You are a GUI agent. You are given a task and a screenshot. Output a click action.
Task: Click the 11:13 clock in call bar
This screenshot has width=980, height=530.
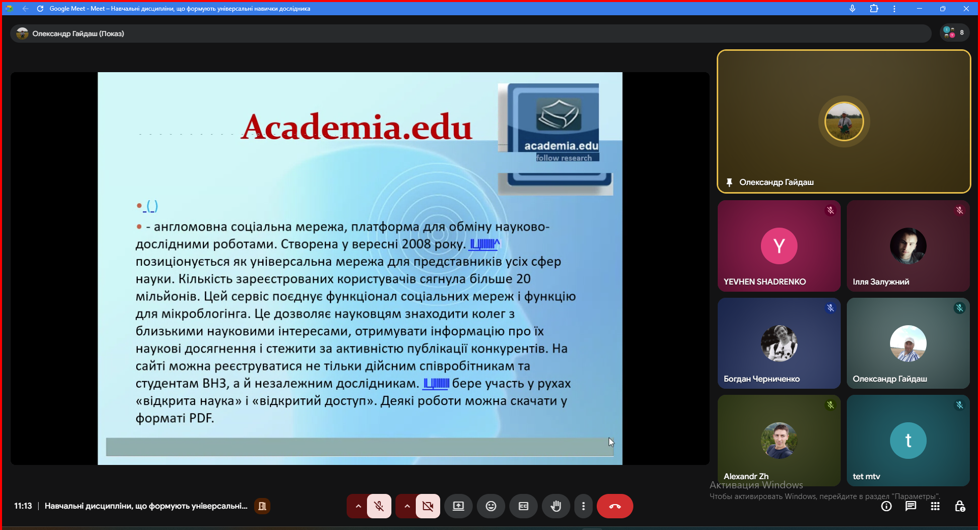(23, 506)
